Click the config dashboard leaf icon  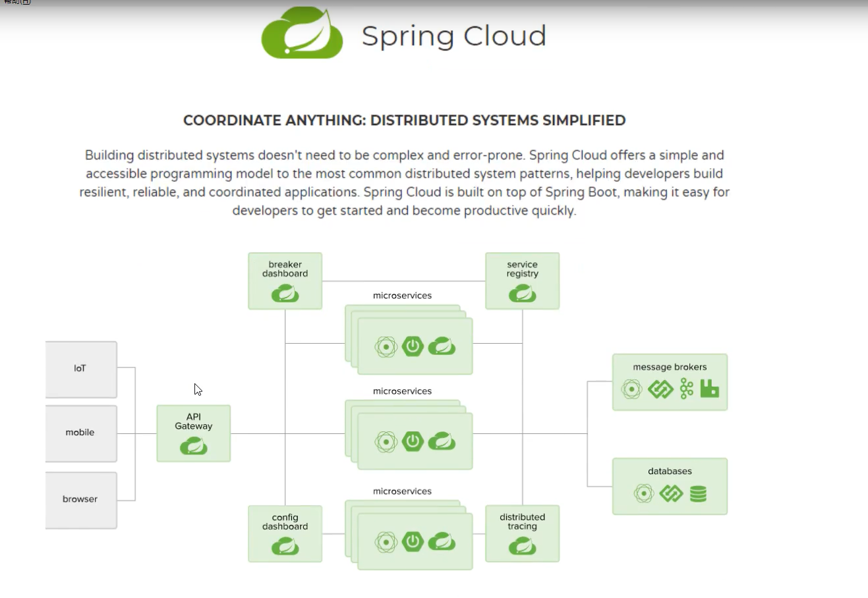[285, 546]
